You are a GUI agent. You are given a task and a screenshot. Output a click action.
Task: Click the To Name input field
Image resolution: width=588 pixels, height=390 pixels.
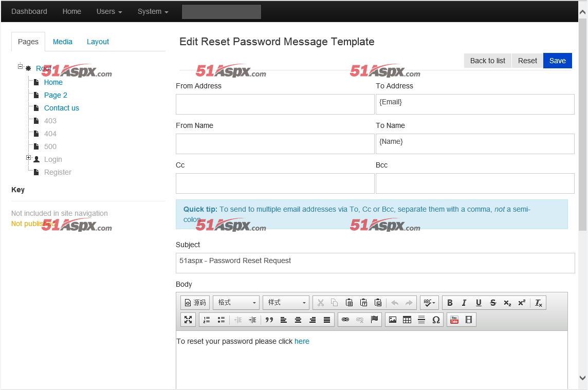(x=475, y=144)
